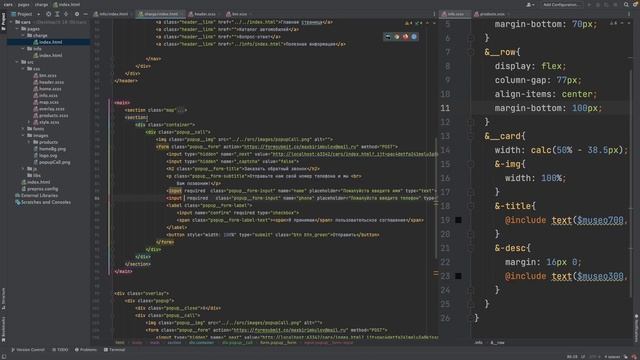The height and width of the screenshot is (360, 640).
Task: Open page in the blue browser icon
Action: click(x=414, y=37)
